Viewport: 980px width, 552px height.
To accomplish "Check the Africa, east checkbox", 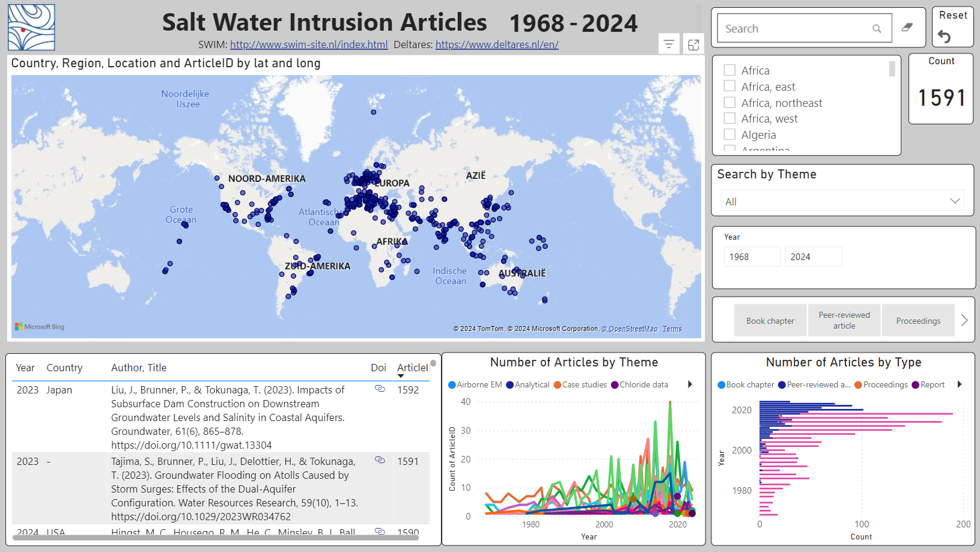I will click(x=729, y=86).
